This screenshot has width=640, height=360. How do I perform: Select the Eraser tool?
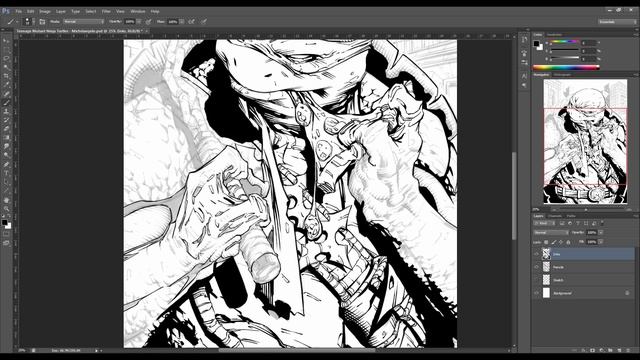6,129
